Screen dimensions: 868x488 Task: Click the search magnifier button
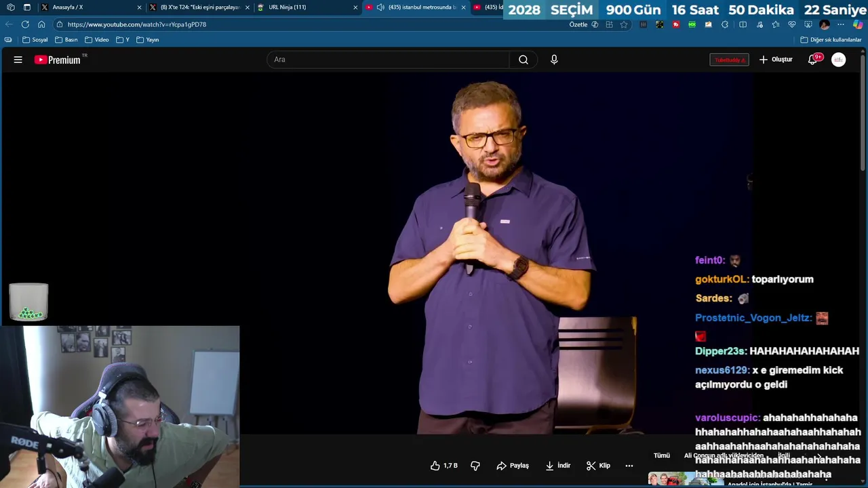pyautogui.click(x=524, y=60)
